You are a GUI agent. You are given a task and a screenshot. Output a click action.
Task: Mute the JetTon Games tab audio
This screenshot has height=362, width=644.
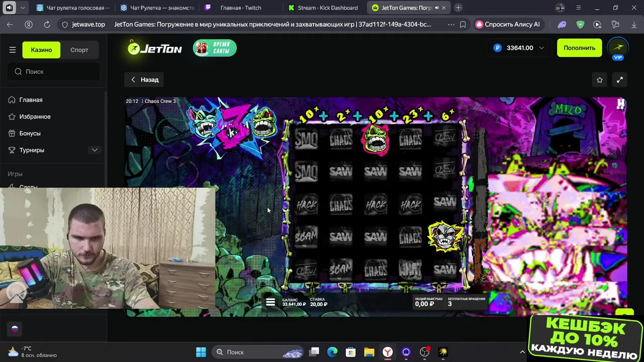click(437, 8)
